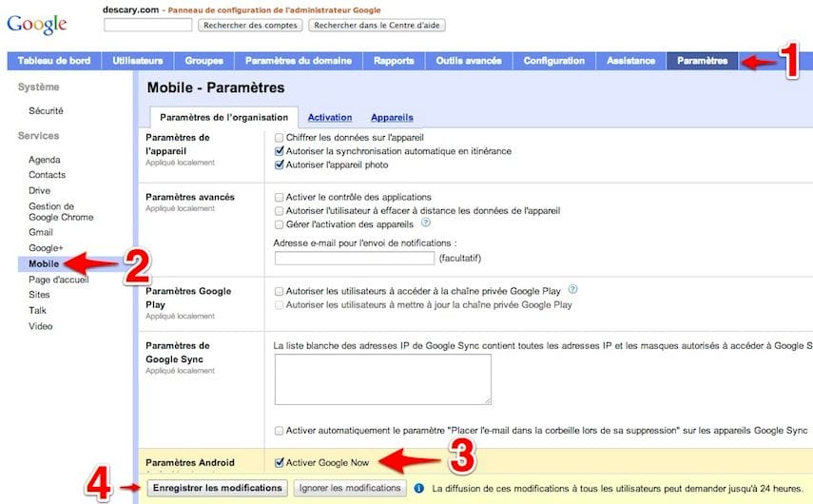The image size is (813, 504).
Task: Check Placer l'e-mail dans la corbeille option
Action: pos(279,431)
